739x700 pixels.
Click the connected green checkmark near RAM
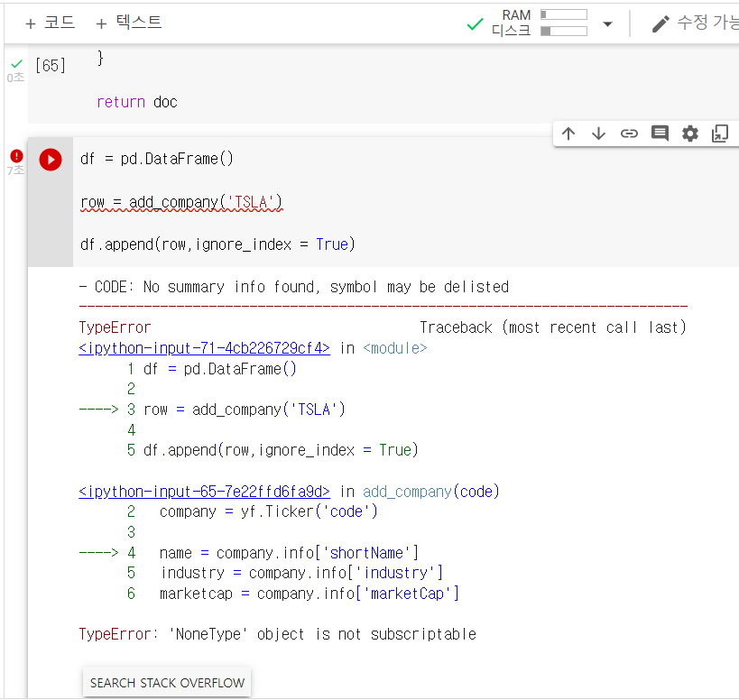[475, 23]
